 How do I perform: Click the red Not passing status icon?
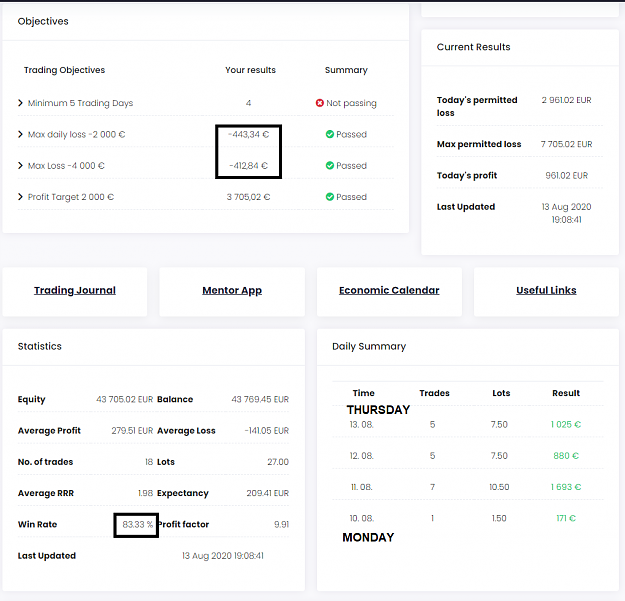click(320, 103)
